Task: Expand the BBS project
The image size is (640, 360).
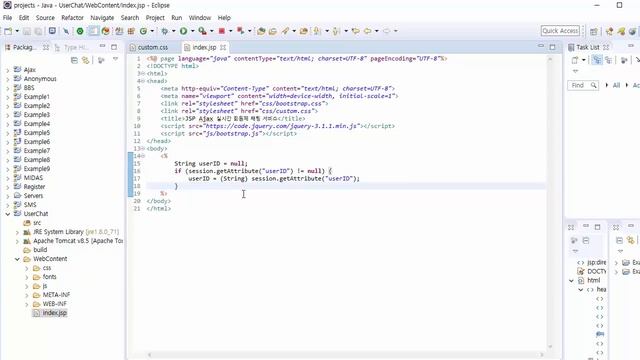Action: (x=7, y=88)
